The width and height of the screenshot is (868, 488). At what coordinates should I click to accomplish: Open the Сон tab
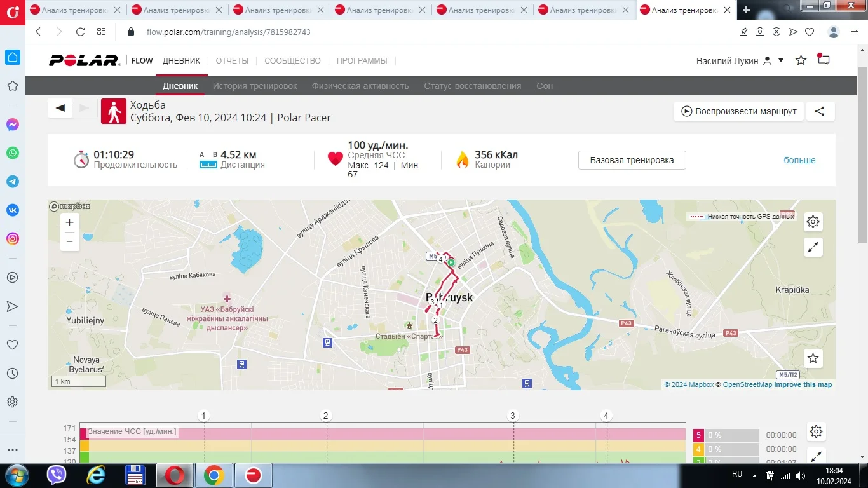tap(545, 86)
